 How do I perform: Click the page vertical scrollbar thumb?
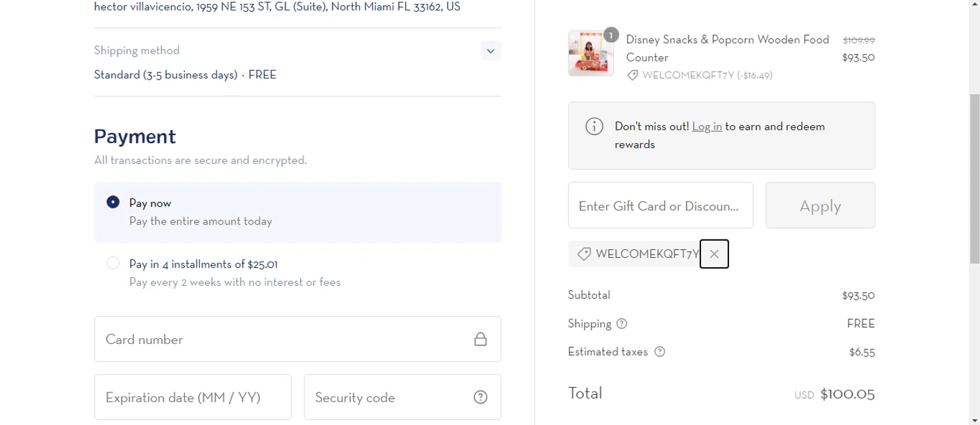974,176
